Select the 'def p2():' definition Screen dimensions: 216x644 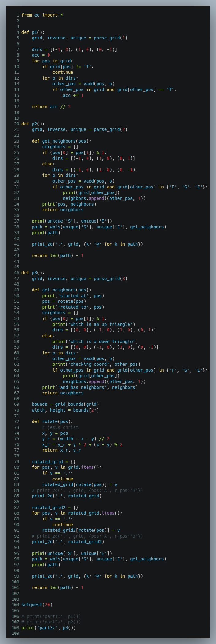point(33,124)
